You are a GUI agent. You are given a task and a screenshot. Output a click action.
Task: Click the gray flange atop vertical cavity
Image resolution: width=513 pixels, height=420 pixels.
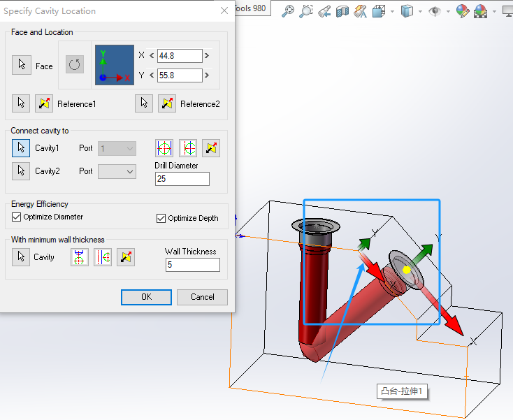(316, 226)
